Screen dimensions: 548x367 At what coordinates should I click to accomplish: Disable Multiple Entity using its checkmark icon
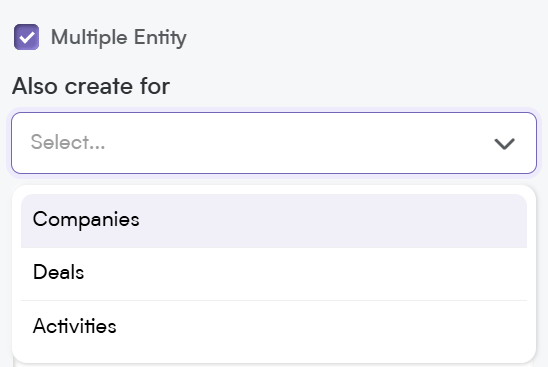pos(27,37)
